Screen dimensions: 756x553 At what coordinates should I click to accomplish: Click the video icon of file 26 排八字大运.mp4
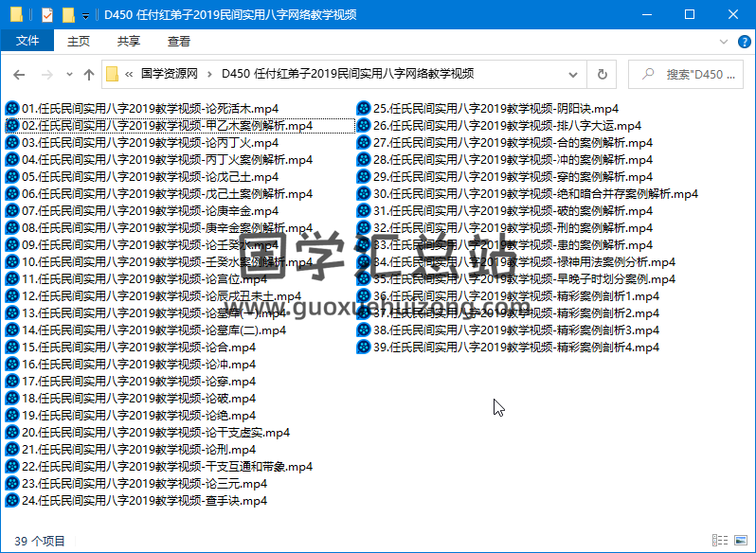pyautogui.click(x=364, y=126)
